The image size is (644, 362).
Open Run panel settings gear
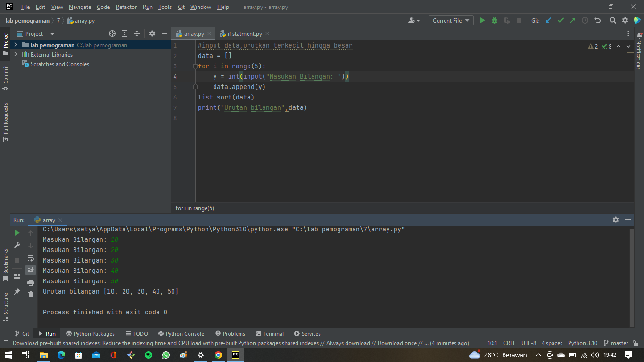click(x=616, y=220)
